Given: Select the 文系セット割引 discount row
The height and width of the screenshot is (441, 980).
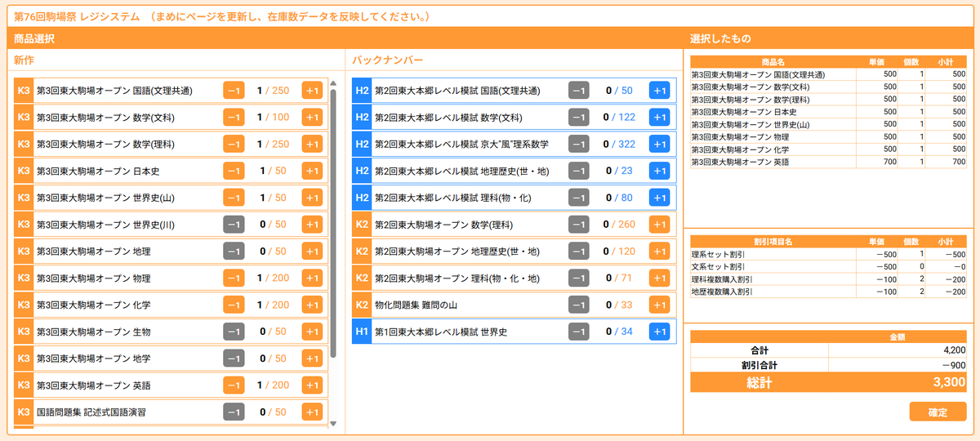Looking at the screenshot, I should (830, 266).
